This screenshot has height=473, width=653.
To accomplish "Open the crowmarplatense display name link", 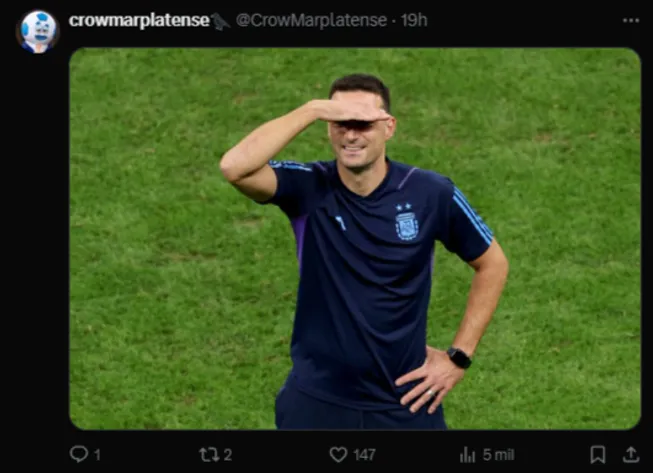I will click(x=139, y=20).
